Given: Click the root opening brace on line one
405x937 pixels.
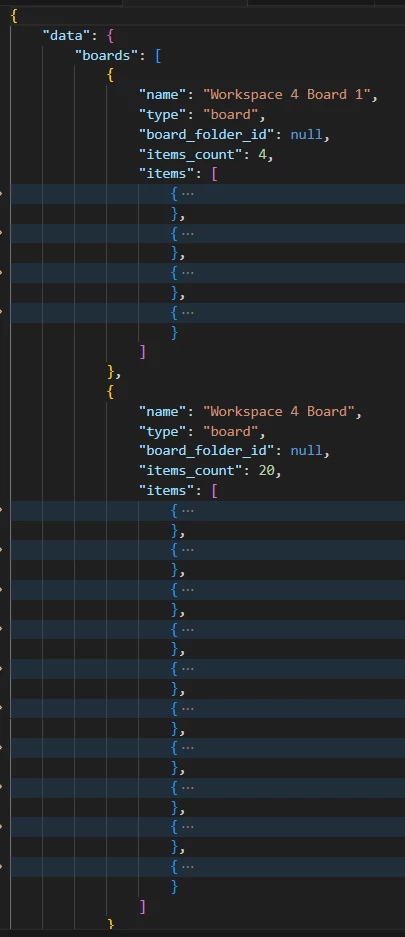Looking at the screenshot, I should pos(14,16).
